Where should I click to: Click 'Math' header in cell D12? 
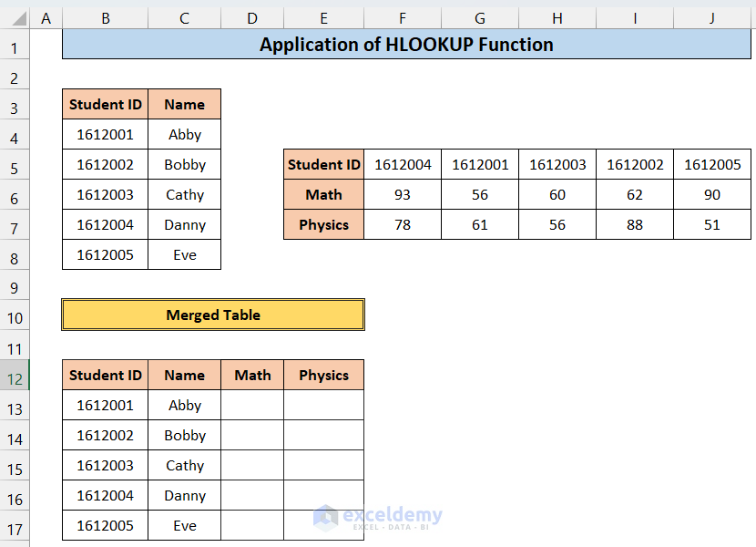click(252, 375)
